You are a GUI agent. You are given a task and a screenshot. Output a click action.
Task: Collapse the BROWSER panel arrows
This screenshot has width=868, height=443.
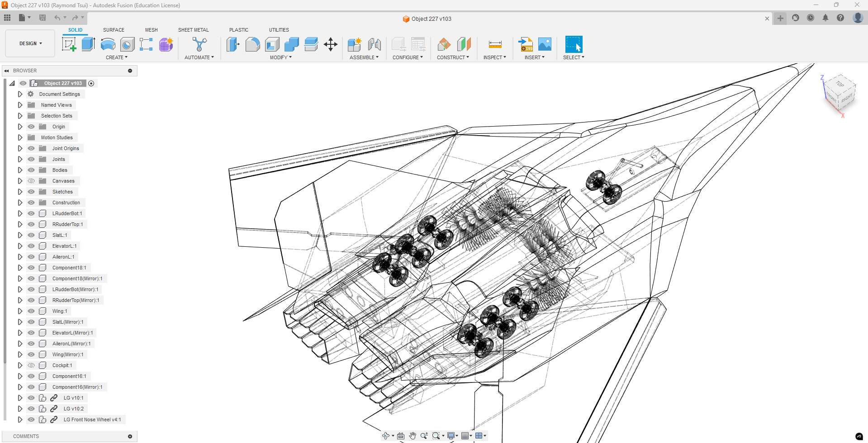[x=6, y=71]
